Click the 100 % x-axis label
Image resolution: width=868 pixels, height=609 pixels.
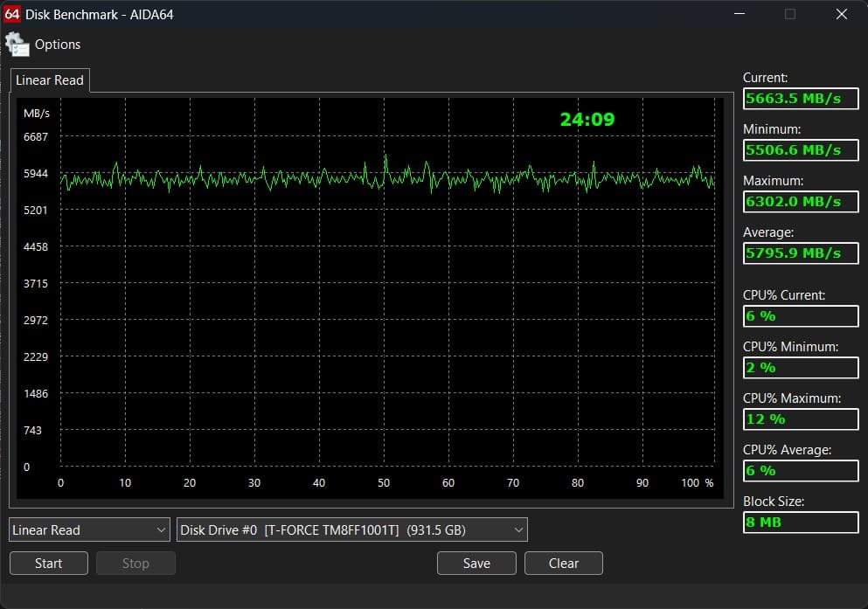pyautogui.click(x=697, y=483)
